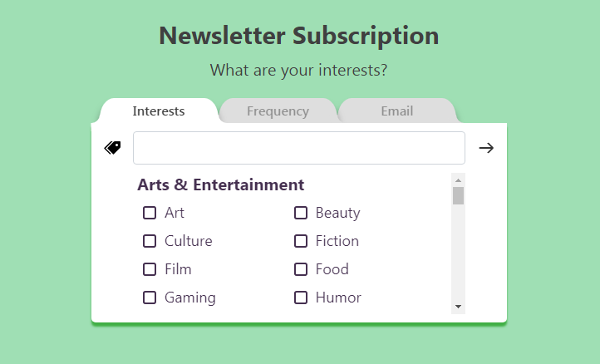The image size is (600, 364).
Task: Go to the Email tab
Action: click(396, 111)
